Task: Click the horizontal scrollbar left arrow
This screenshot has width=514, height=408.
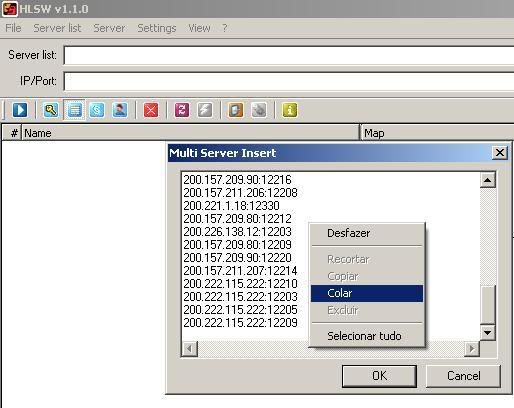Action: point(190,349)
